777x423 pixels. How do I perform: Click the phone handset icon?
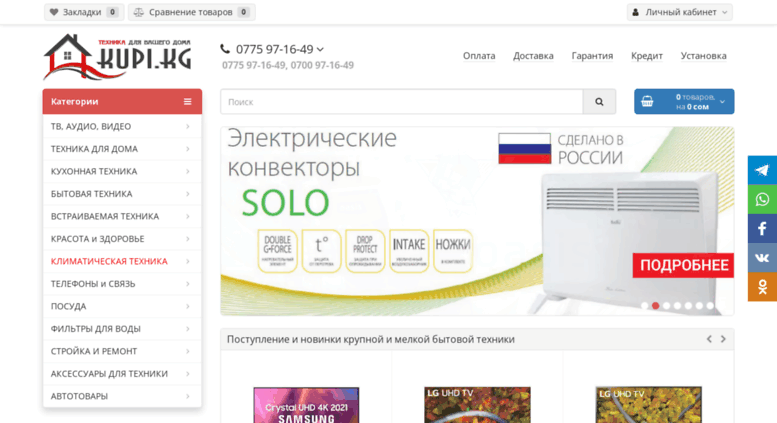pyautogui.click(x=225, y=49)
